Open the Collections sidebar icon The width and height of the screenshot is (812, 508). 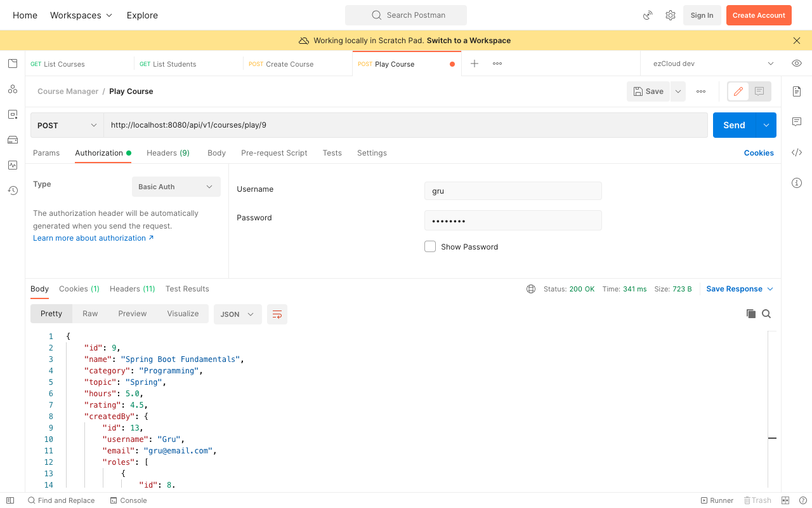[x=13, y=63]
